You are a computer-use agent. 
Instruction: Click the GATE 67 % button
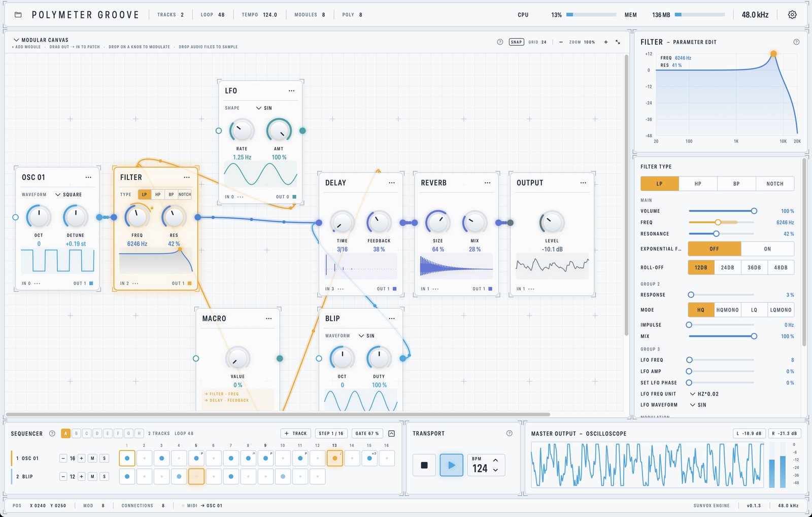coord(367,433)
